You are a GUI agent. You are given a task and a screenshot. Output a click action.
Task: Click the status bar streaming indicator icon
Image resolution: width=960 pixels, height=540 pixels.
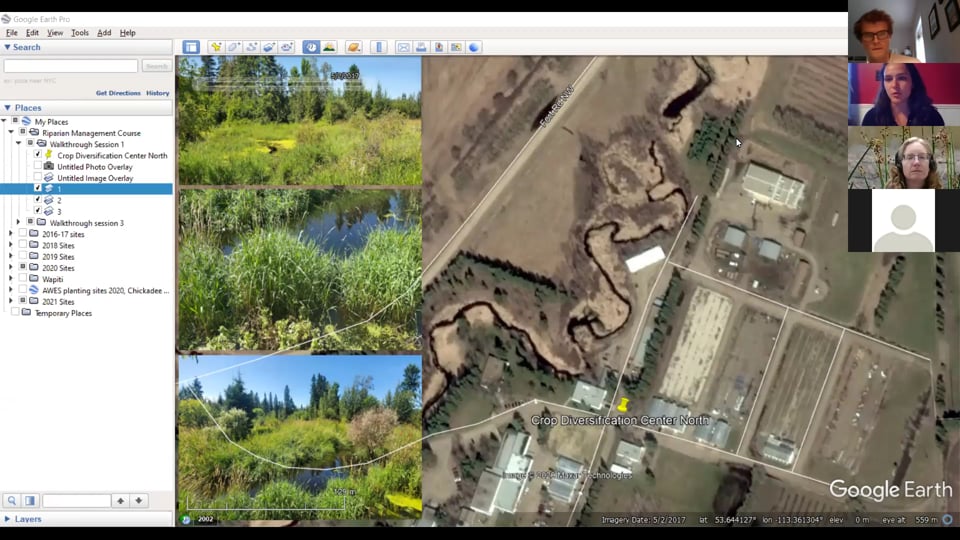tap(947, 520)
